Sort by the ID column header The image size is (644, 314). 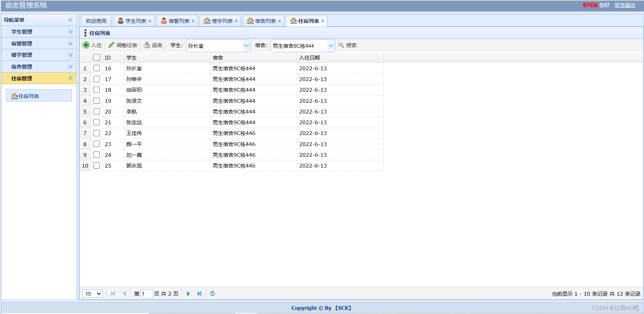point(113,57)
